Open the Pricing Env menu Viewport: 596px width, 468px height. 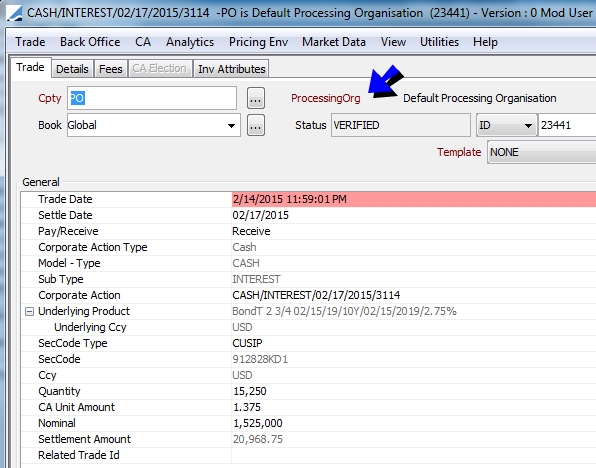click(258, 42)
